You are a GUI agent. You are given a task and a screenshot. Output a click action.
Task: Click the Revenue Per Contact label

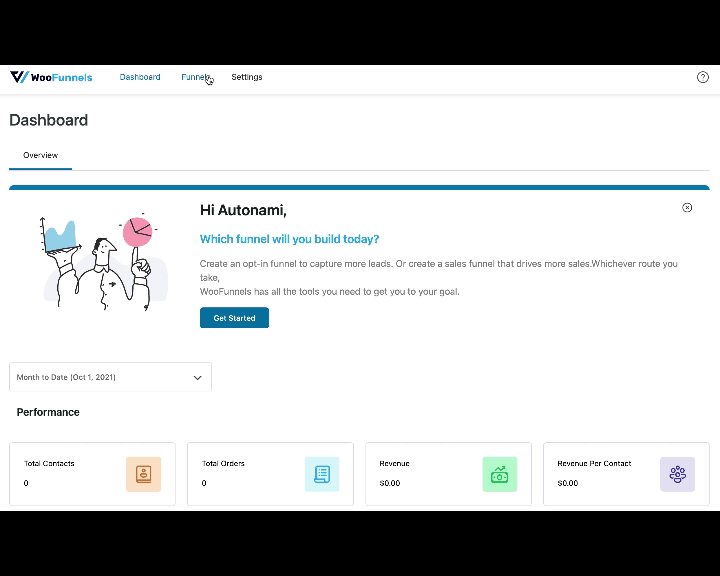(594, 463)
